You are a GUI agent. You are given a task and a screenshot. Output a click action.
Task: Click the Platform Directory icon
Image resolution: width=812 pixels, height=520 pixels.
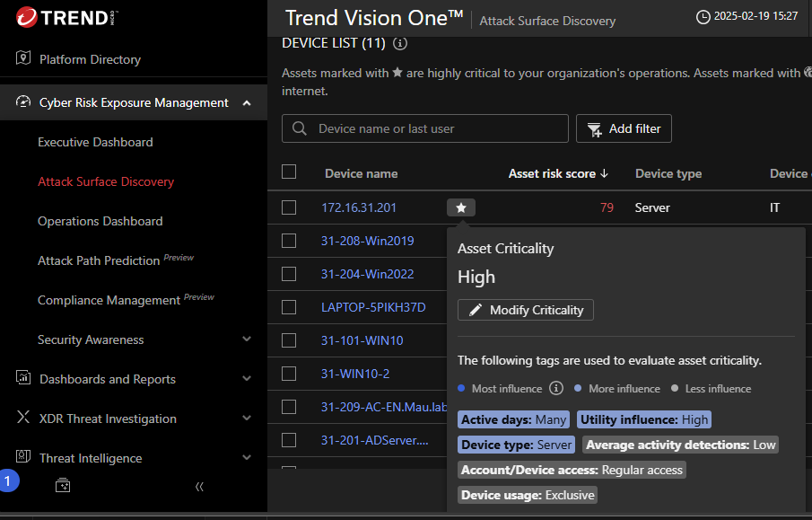click(x=23, y=58)
